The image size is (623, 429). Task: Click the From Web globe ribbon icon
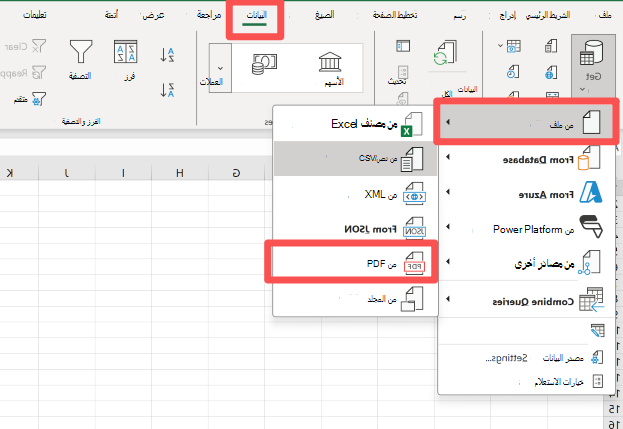tap(551, 73)
